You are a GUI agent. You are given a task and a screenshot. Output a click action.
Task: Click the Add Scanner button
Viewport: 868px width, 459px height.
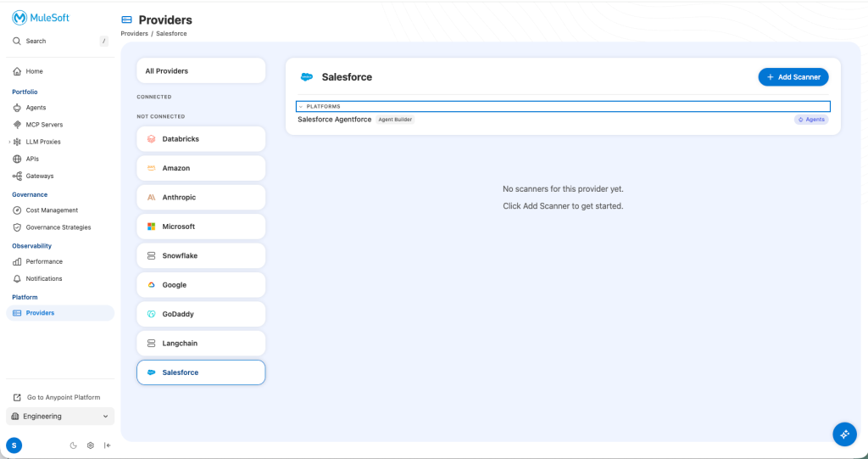tap(793, 77)
